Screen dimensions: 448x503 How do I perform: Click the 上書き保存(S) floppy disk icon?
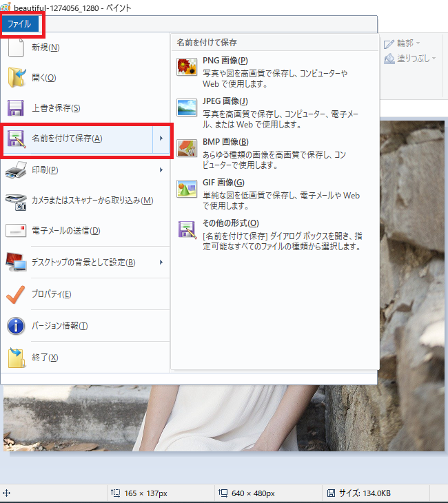coord(15,107)
